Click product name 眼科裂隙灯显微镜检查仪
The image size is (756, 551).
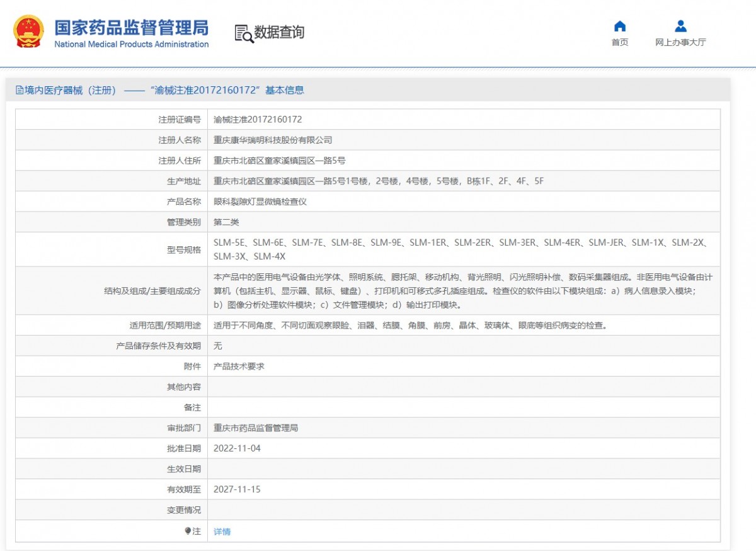pyautogui.click(x=260, y=202)
